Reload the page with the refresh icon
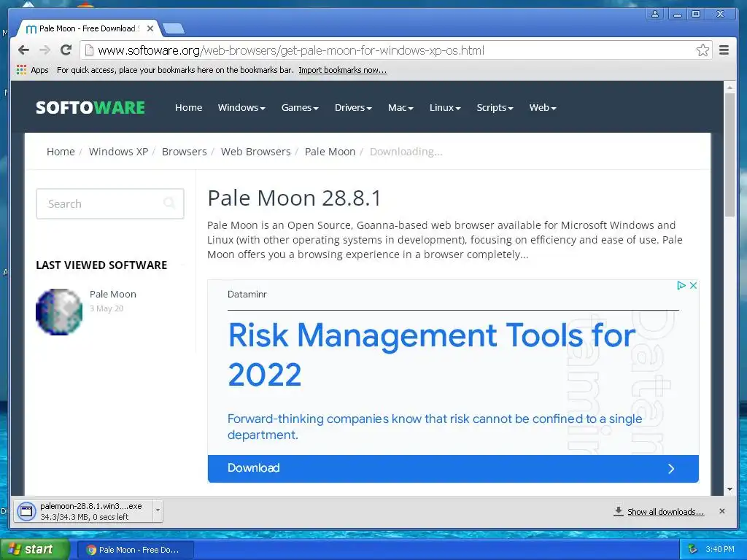747x560 pixels. [66, 50]
